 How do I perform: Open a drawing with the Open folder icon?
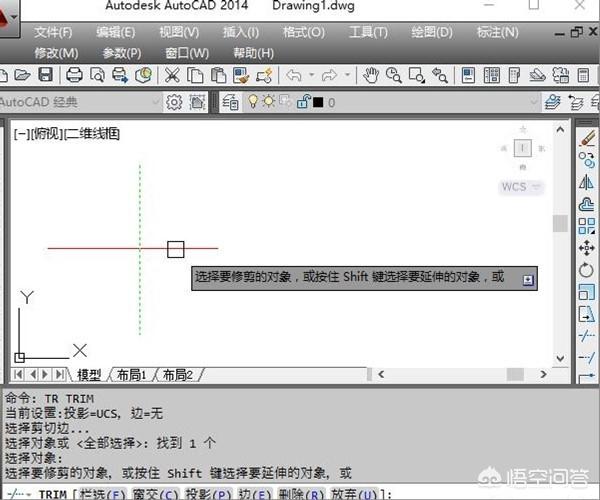click(22, 75)
